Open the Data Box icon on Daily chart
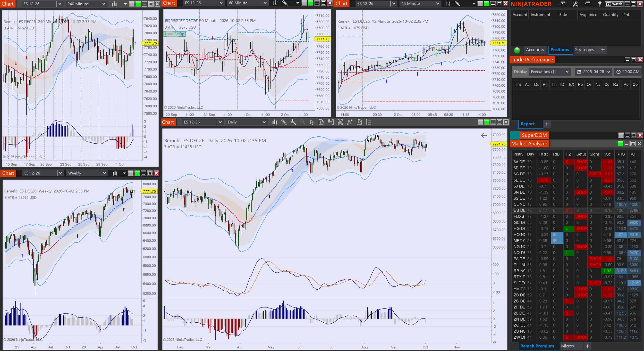 (321, 122)
